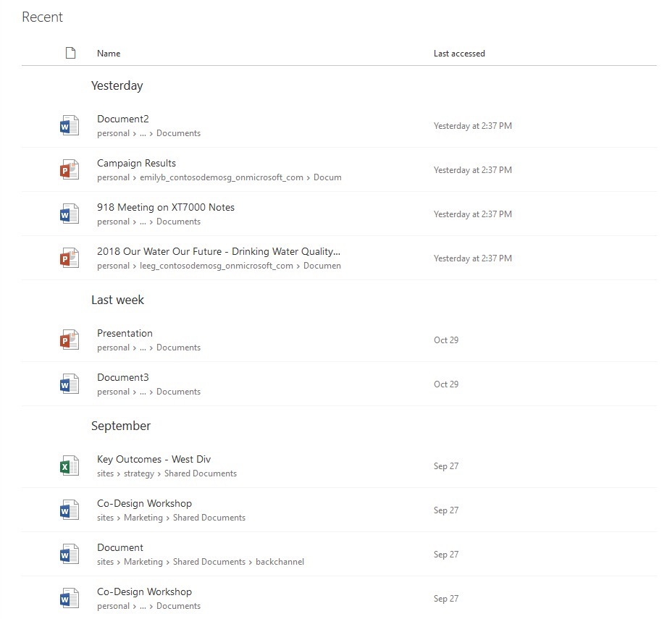Click the PowerPoint icon beside Campaign Results
This screenshot has width=672, height=619.
pos(69,170)
